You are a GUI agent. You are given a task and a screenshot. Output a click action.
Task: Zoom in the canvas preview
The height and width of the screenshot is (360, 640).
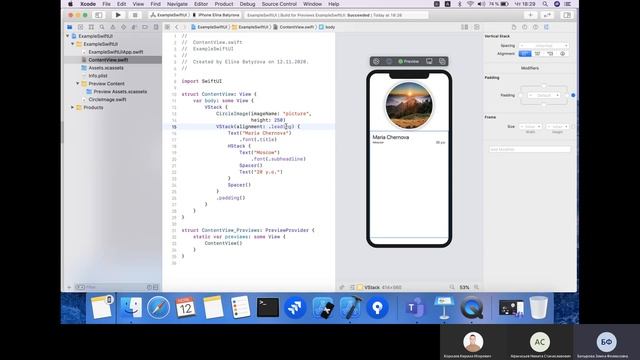click(x=476, y=287)
